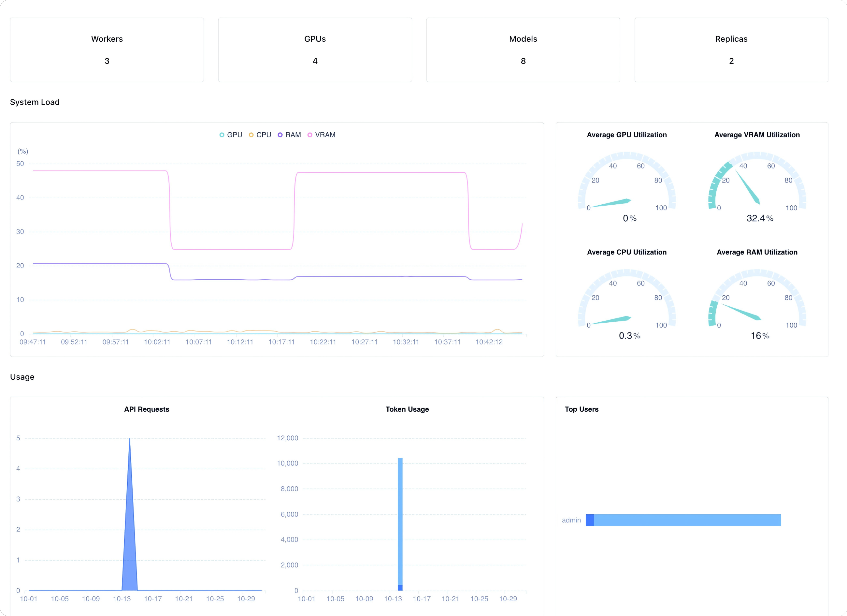Click the admin label in Top Users
Viewport: 847px width, 616px height.
571,520
